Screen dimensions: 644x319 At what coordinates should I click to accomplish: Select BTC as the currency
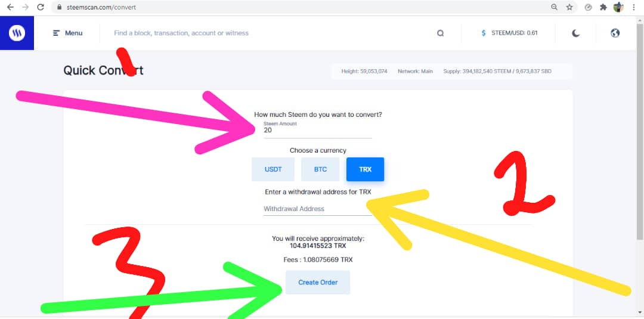click(x=320, y=169)
